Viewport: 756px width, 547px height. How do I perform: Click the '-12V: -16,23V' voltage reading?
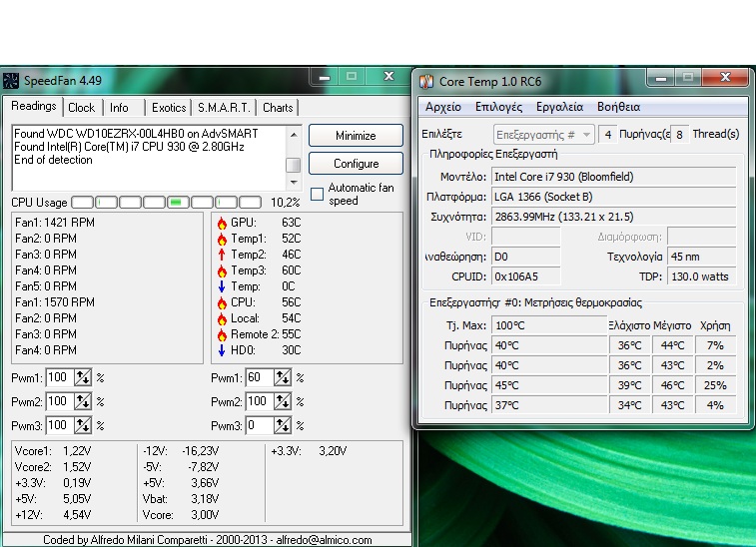[x=181, y=451]
